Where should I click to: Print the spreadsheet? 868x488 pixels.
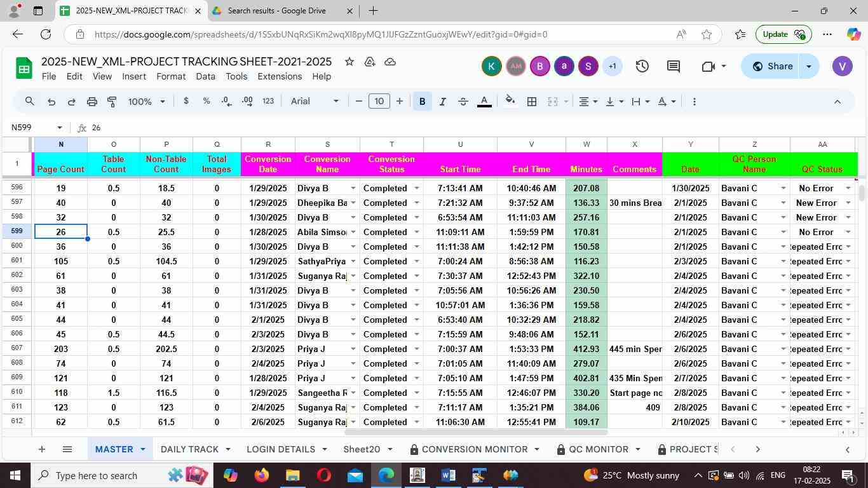click(x=92, y=102)
